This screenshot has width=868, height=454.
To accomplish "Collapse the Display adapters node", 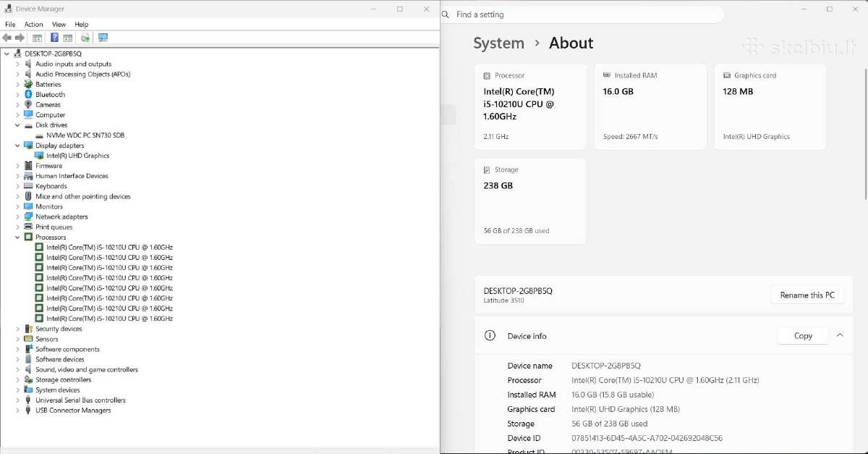I will [18, 146].
